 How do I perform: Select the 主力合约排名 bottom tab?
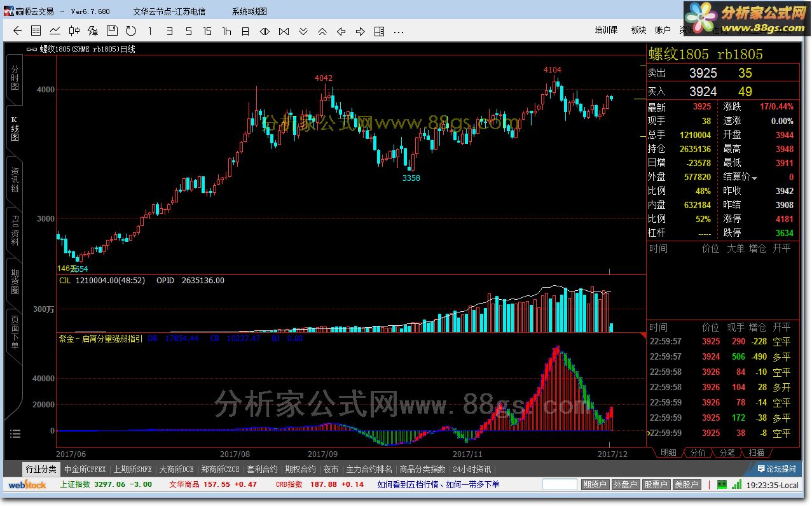(369, 469)
